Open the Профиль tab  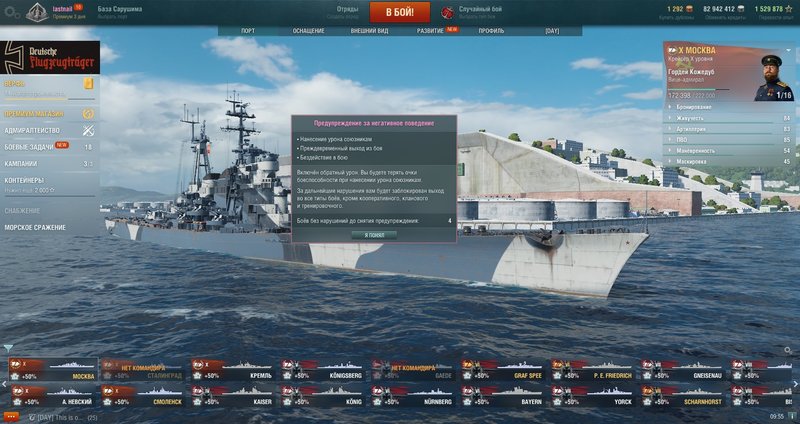tap(491, 31)
